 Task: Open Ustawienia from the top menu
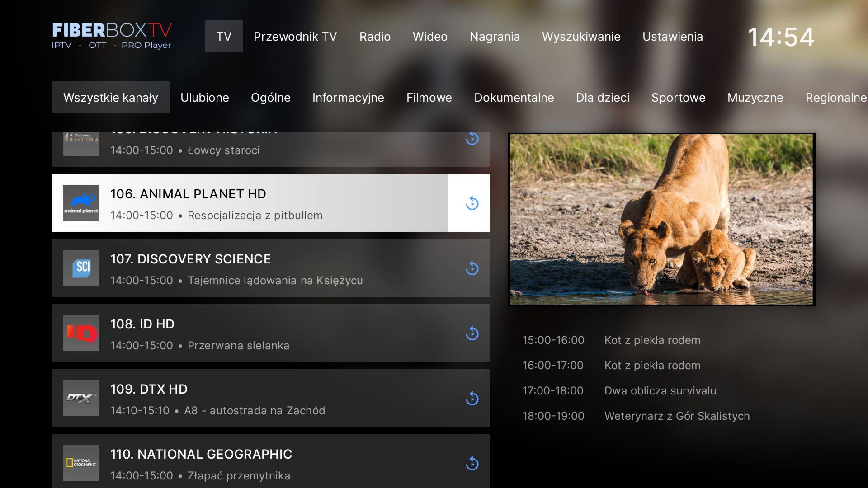click(x=673, y=36)
